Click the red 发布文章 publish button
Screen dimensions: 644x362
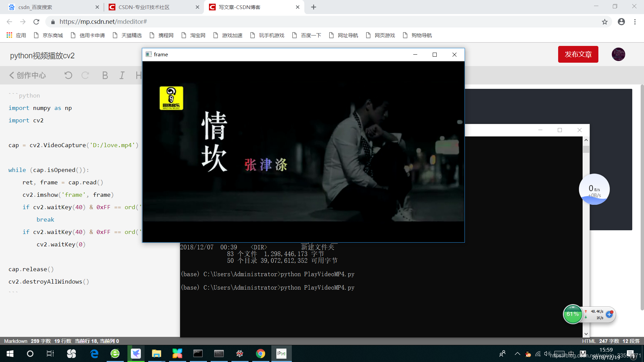(578, 54)
